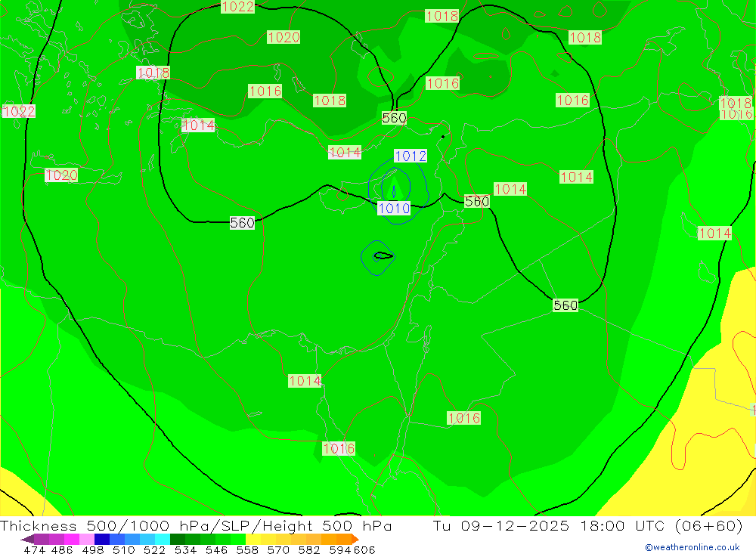The height and width of the screenshot is (554, 756).
Task: Click the blue 1010 pressure label
Action: coord(394,209)
